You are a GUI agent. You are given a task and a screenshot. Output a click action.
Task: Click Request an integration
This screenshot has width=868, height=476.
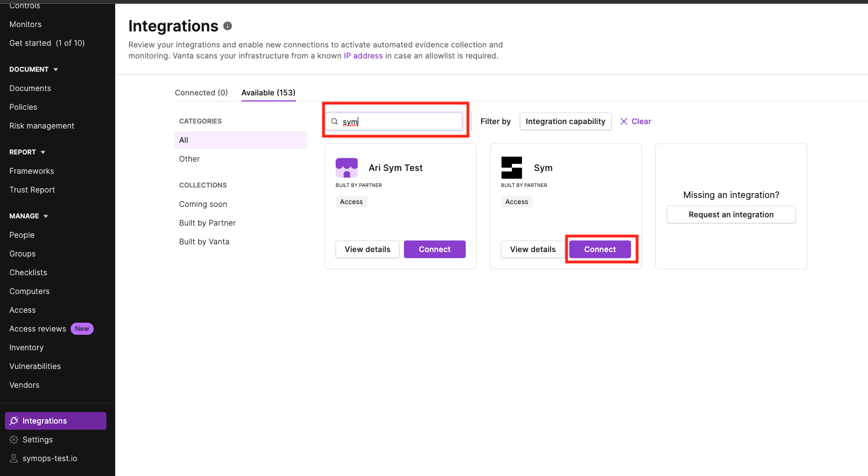[731, 215]
